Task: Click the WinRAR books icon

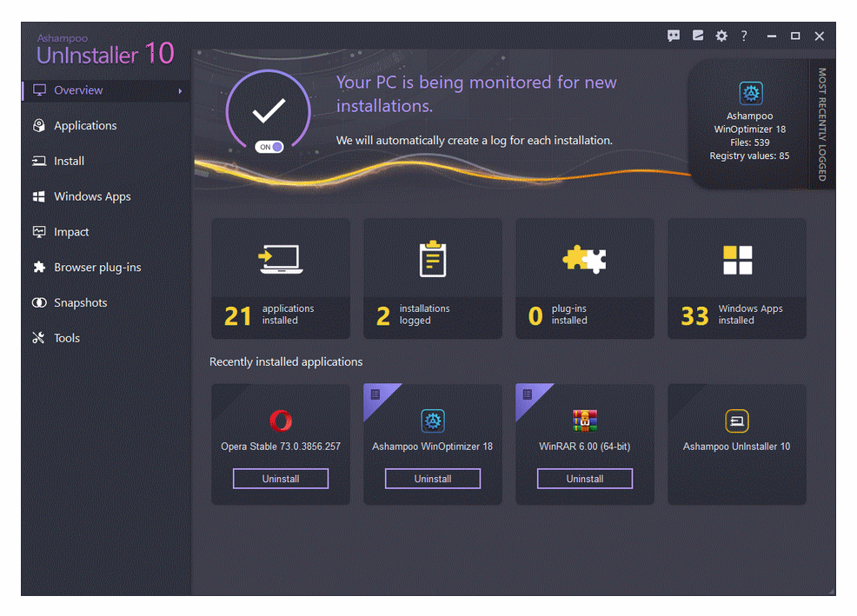Action: click(585, 421)
